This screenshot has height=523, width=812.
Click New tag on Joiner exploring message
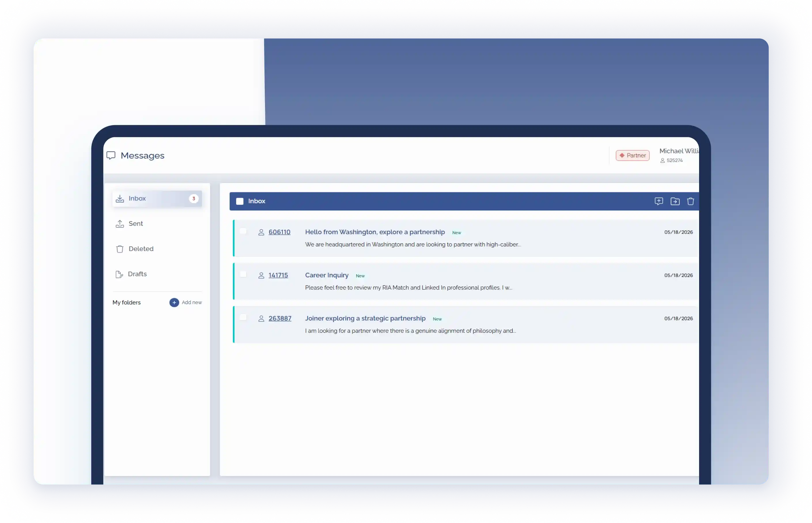pos(437,319)
